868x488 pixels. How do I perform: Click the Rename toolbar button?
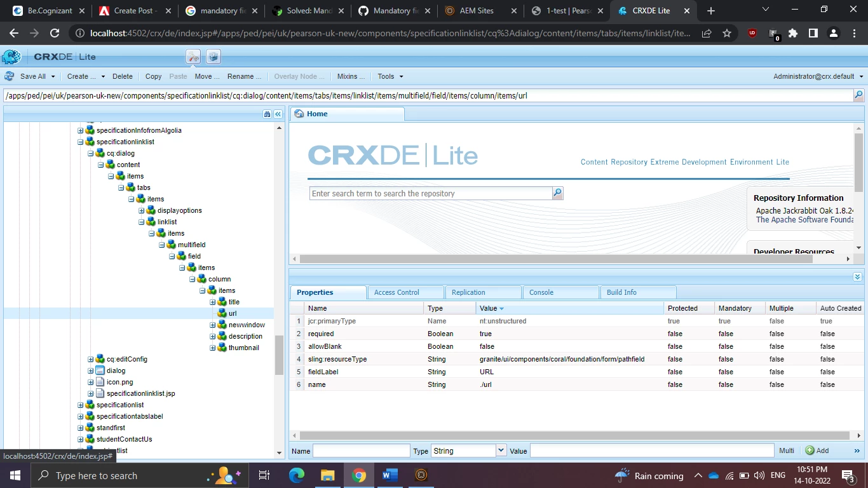tap(245, 76)
